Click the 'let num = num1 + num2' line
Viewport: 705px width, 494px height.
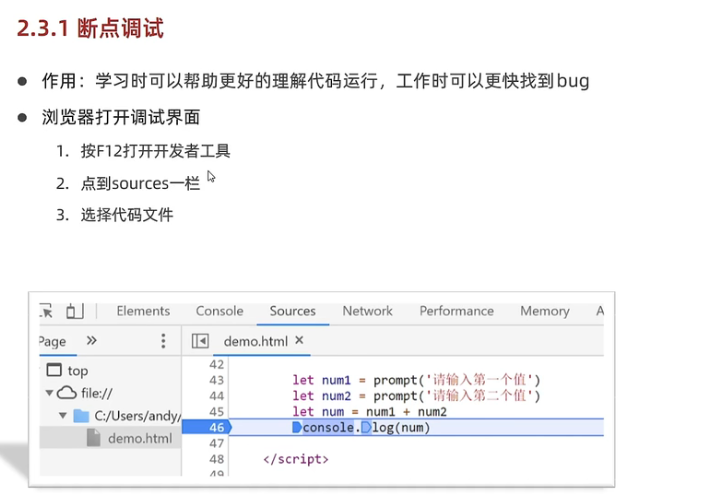370,412
